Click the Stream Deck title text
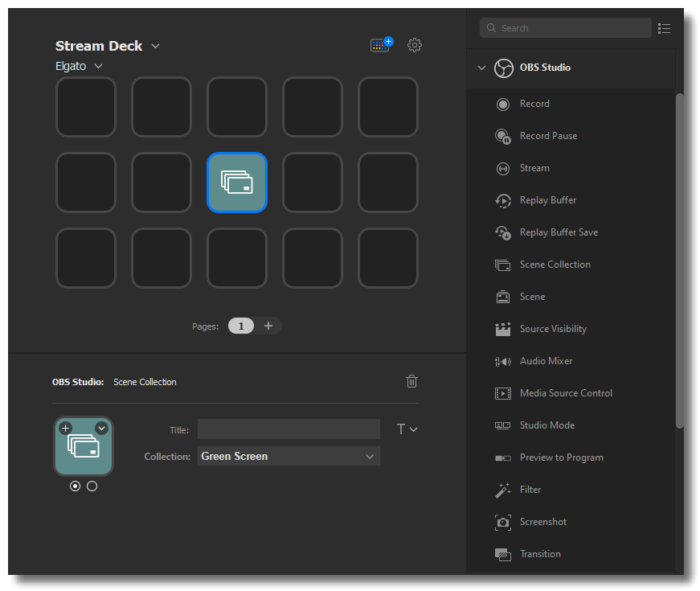This screenshot has width=700, height=591. (x=99, y=46)
